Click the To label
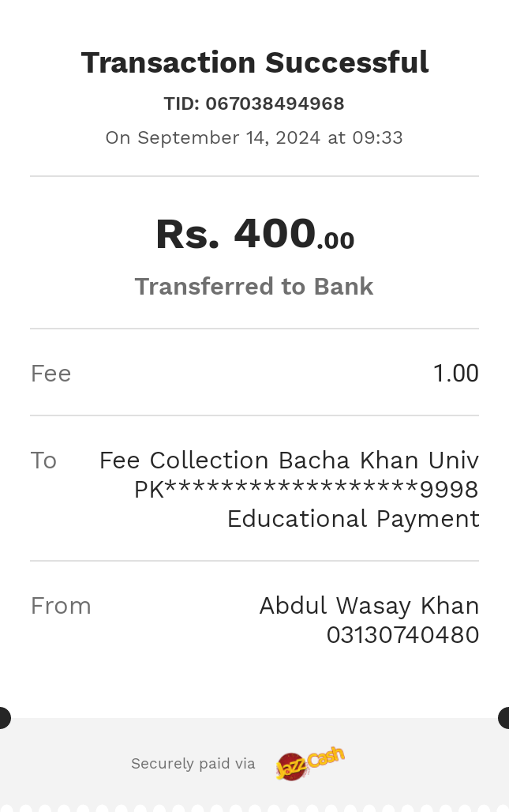Screen dimensions: 509x812 [43, 461]
